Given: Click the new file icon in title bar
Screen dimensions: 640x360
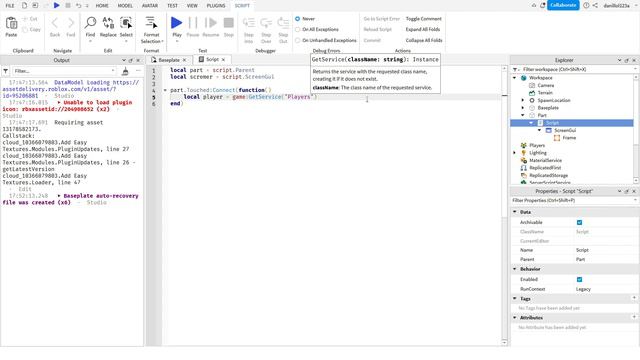Looking at the screenshot, I should pos(24,5).
